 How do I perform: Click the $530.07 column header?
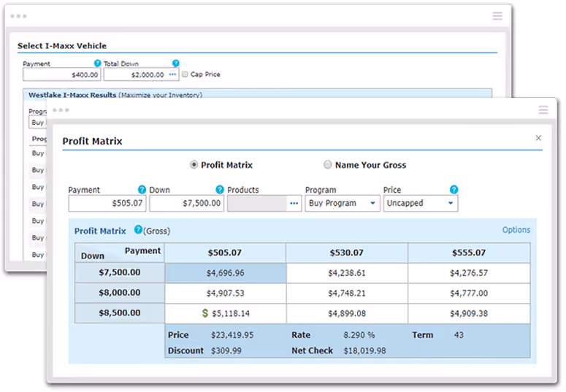[346, 253]
